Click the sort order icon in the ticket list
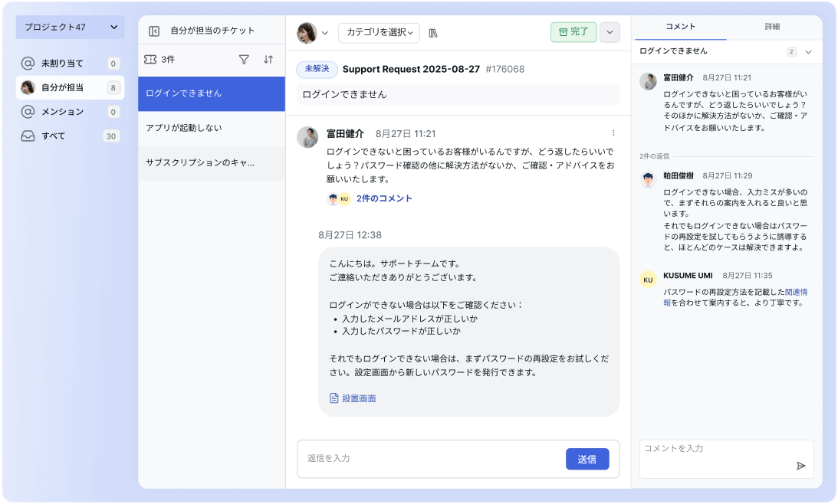Screen dimensions: 838x504 pyautogui.click(x=268, y=59)
